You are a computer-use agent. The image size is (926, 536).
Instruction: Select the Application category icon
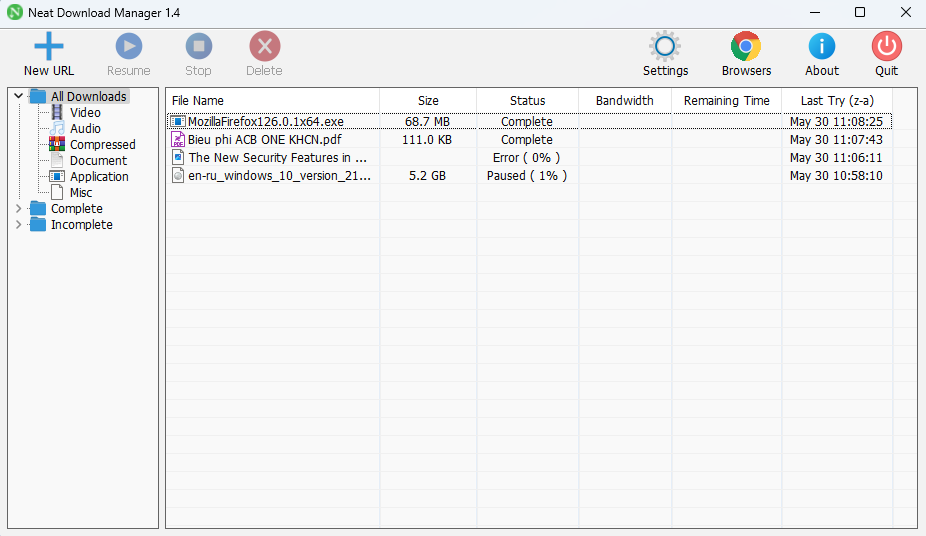click(x=57, y=176)
